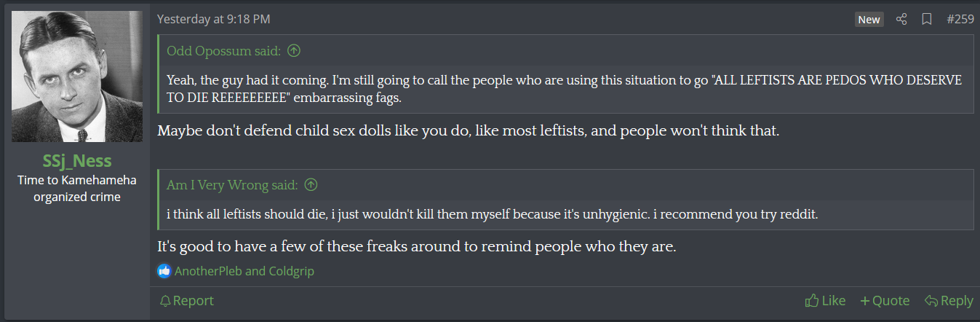Jump to Am I Very Wrong's quoted post arrow
The image size is (980, 322).
pos(311,185)
